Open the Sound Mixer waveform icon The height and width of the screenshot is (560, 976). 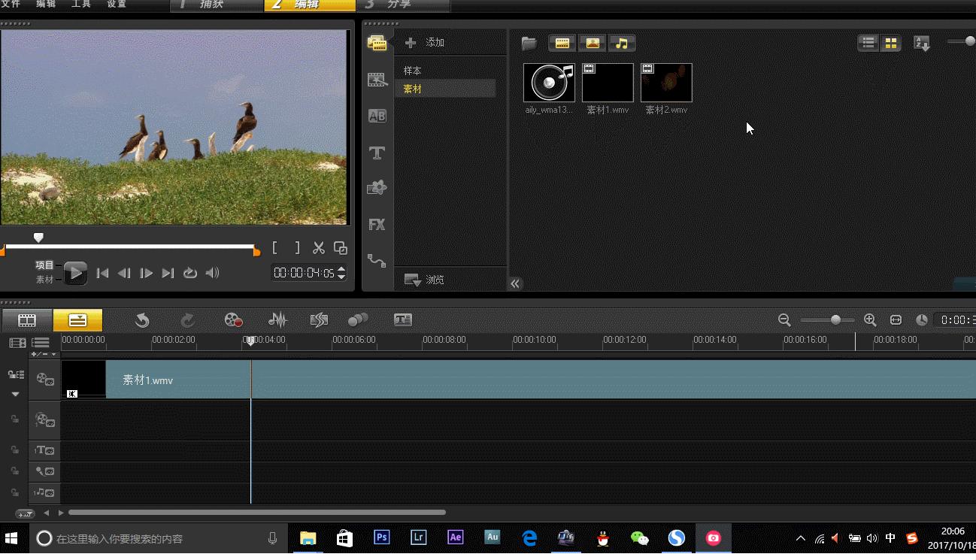coord(277,320)
